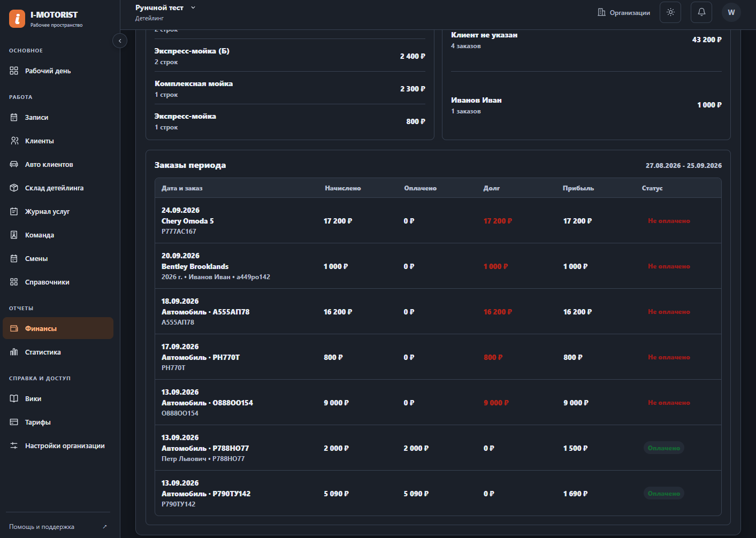Open Справочники grid icon in sidebar
Image resolution: width=756 pixels, height=538 pixels.
pos(14,282)
